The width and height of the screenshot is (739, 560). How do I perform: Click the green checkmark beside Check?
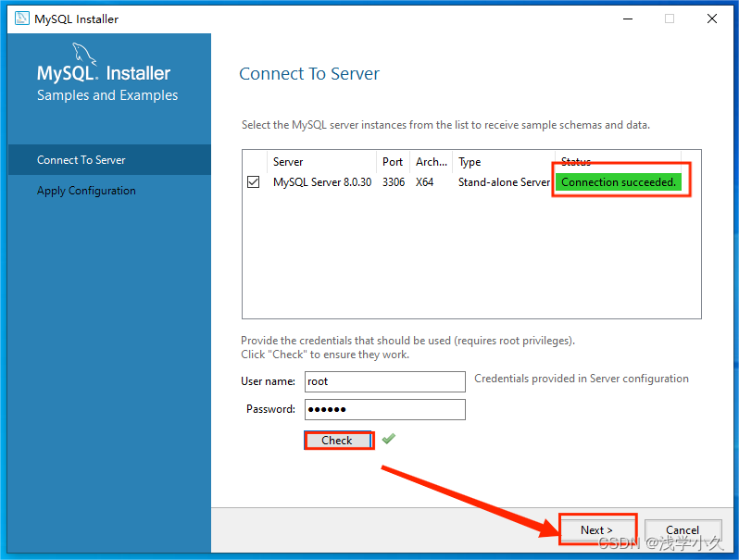tap(389, 439)
